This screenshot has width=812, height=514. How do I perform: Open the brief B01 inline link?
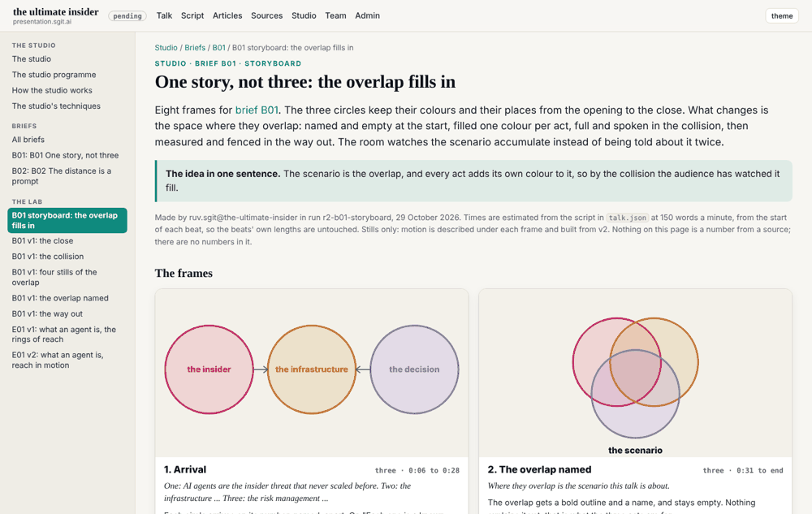coord(257,110)
